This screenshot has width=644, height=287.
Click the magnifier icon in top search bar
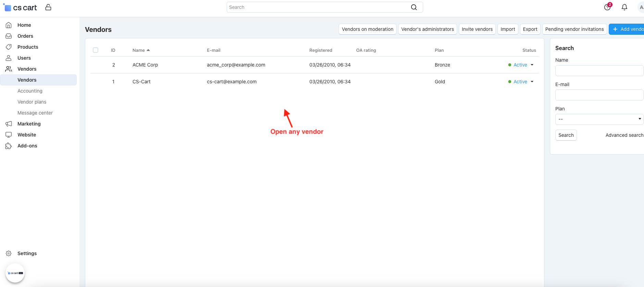[414, 7]
